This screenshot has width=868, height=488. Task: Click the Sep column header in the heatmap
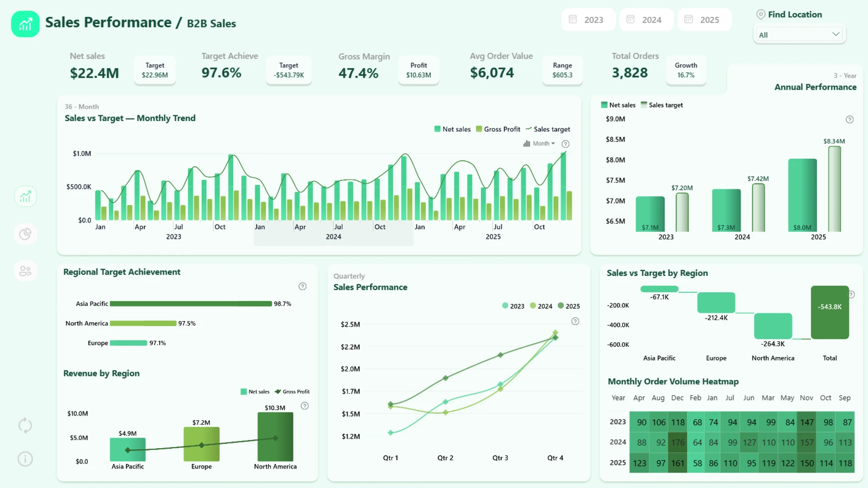point(844,398)
